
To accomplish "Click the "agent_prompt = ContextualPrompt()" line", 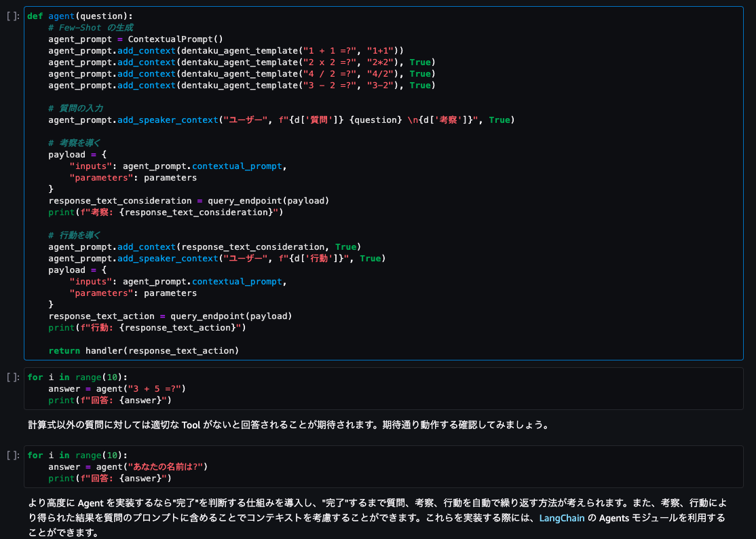I will (x=136, y=39).
